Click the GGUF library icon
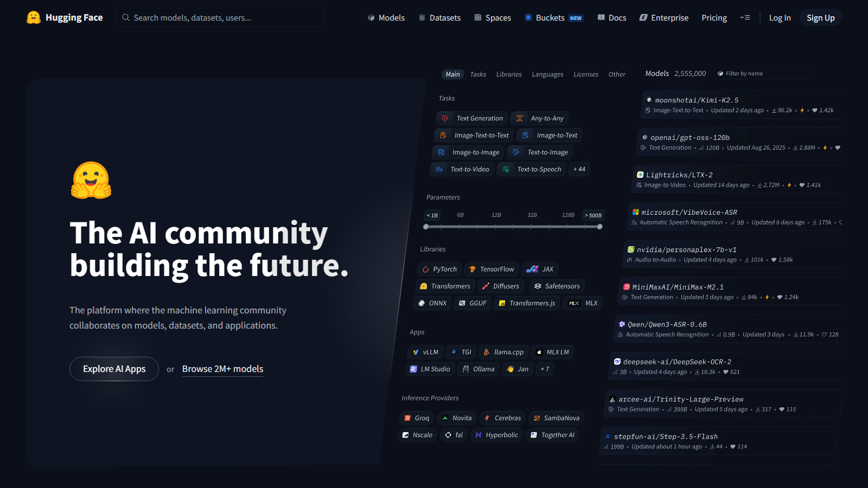868x488 pixels. (x=462, y=303)
